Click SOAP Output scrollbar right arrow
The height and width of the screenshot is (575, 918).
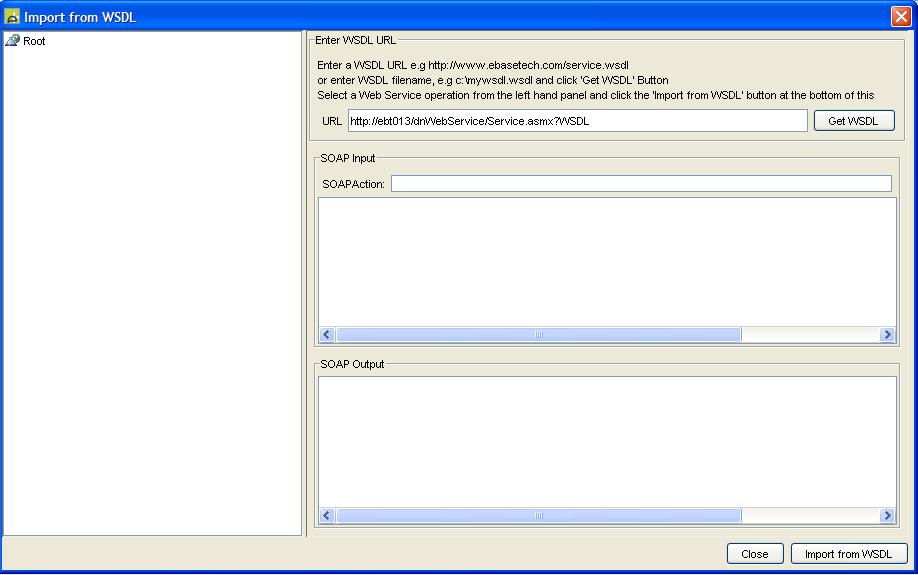[887, 516]
